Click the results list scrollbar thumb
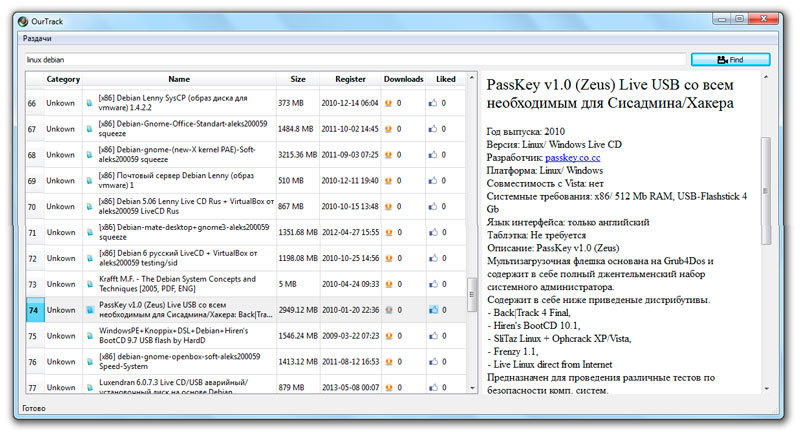 click(471, 294)
